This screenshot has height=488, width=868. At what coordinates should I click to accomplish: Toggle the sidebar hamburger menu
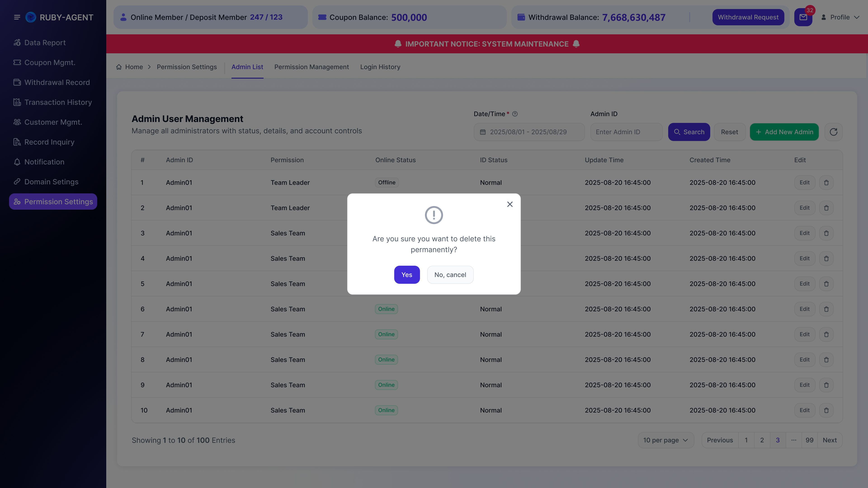17,17
